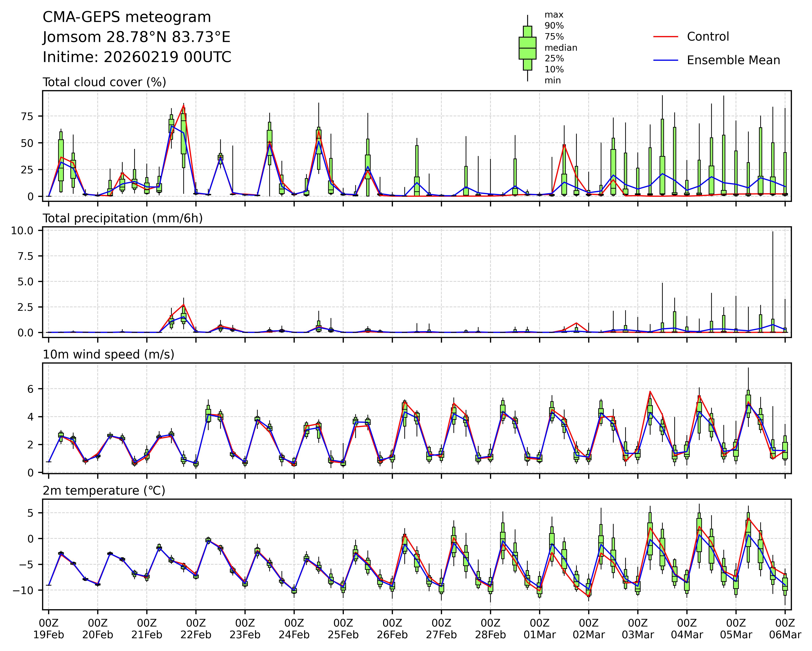Click the median label in boxplot legend
Viewport: 812px width, 651px height.
coord(561,48)
